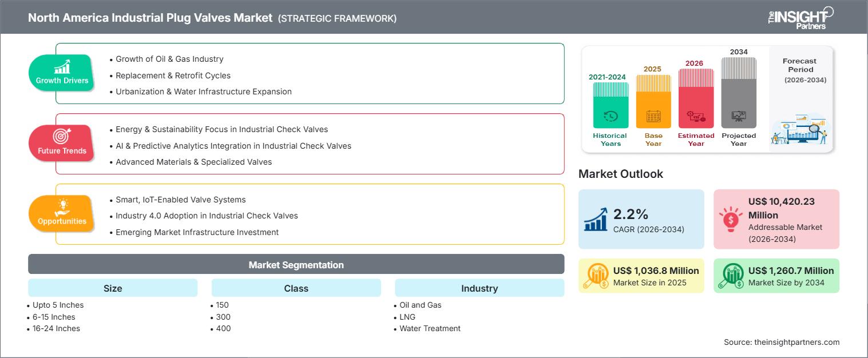This screenshot has height=358, width=868.
Task: Click class '300' item
Action: (x=223, y=317)
